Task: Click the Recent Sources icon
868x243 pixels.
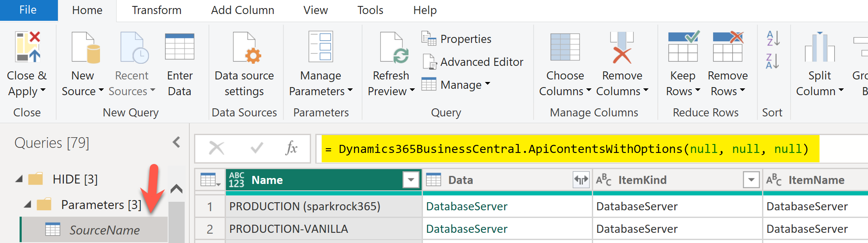Action: [134, 47]
